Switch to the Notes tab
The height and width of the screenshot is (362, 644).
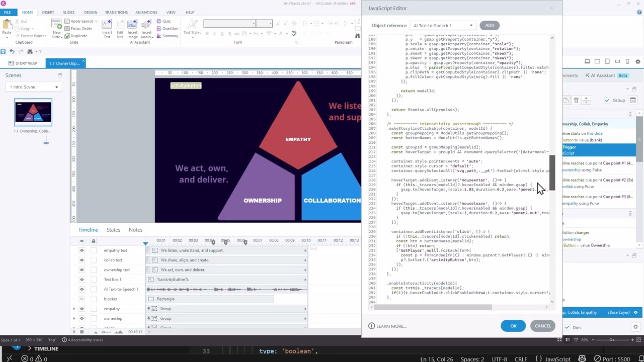pyautogui.click(x=135, y=230)
